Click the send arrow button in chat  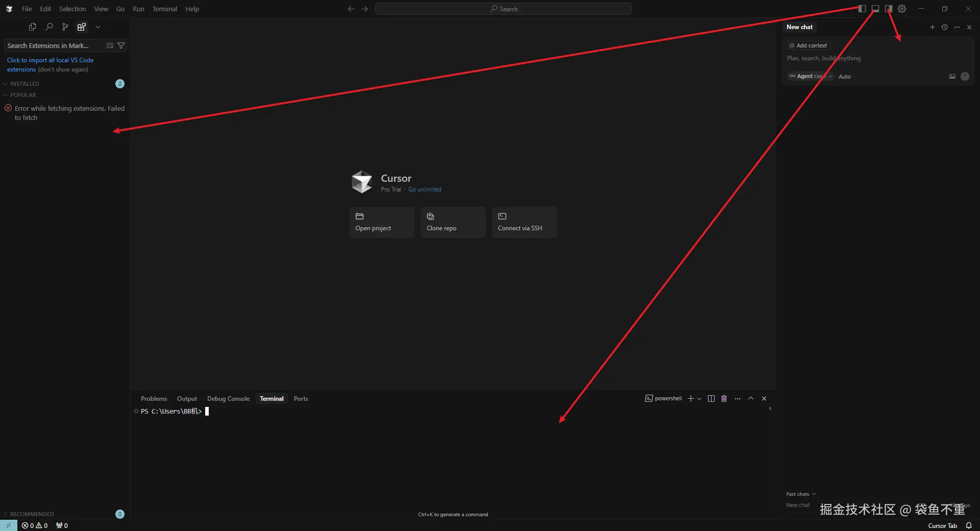click(x=965, y=76)
